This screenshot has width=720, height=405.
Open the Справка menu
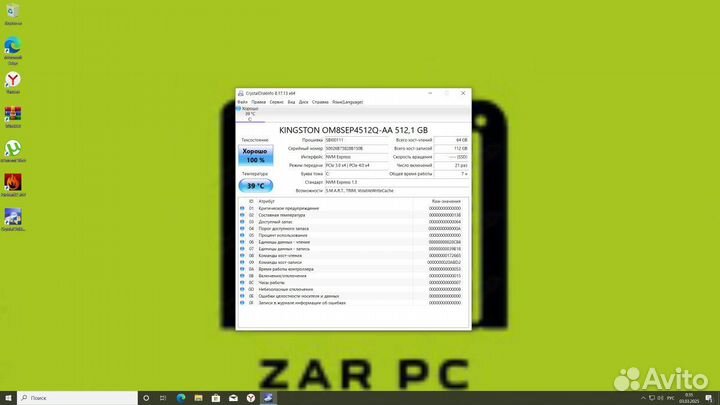pyautogui.click(x=320, y=102)
